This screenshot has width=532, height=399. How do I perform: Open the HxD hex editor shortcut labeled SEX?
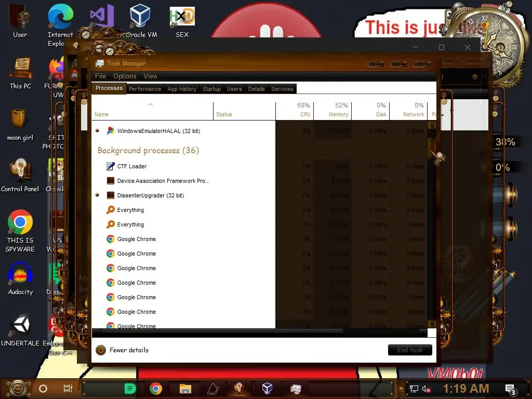182,22
